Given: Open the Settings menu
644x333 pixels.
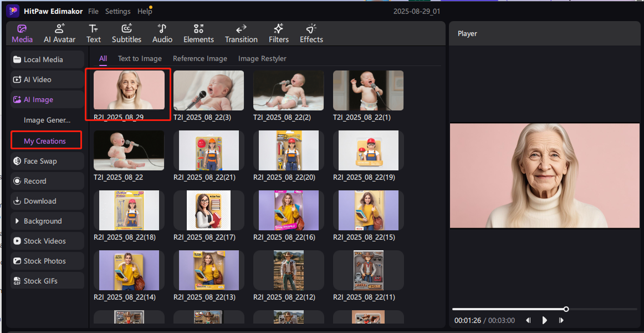Looking at the screenshot, I should 118,12.
